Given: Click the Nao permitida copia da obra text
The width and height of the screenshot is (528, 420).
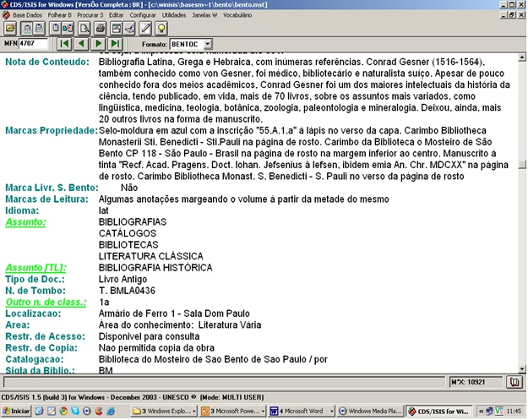Looking at the screenshot, I should click(x=156, y=348).
